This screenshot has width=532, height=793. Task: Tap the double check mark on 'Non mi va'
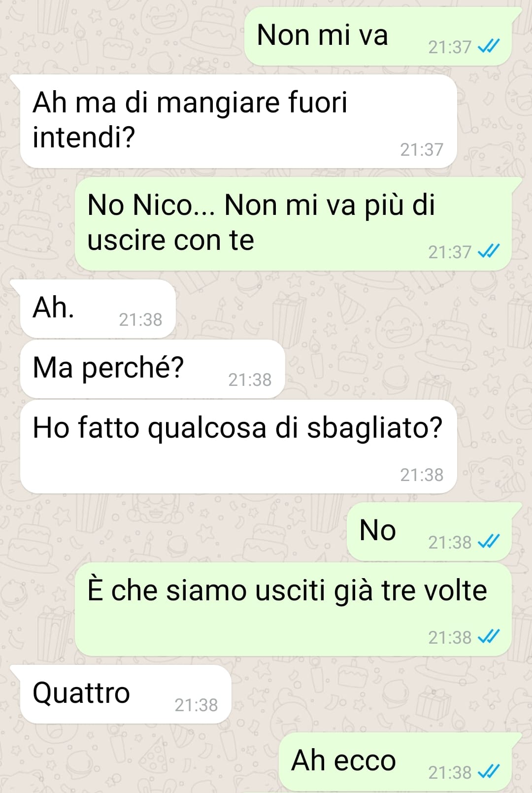click(489, 46)
